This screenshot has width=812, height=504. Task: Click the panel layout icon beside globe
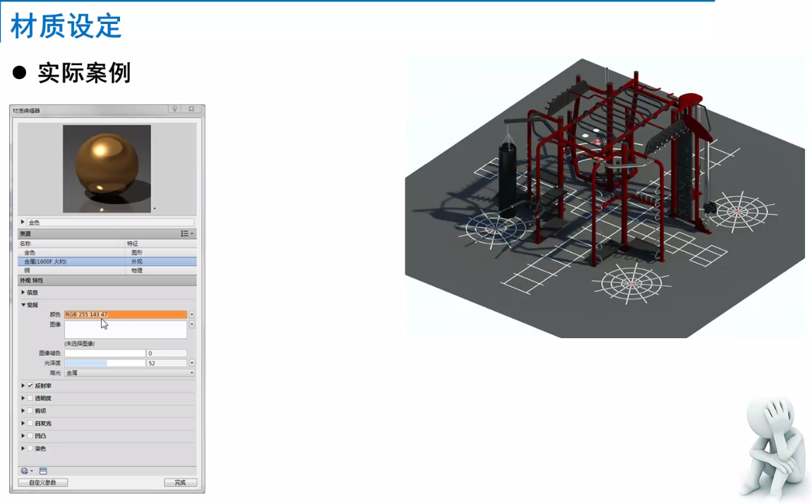(x=43, y=471)
